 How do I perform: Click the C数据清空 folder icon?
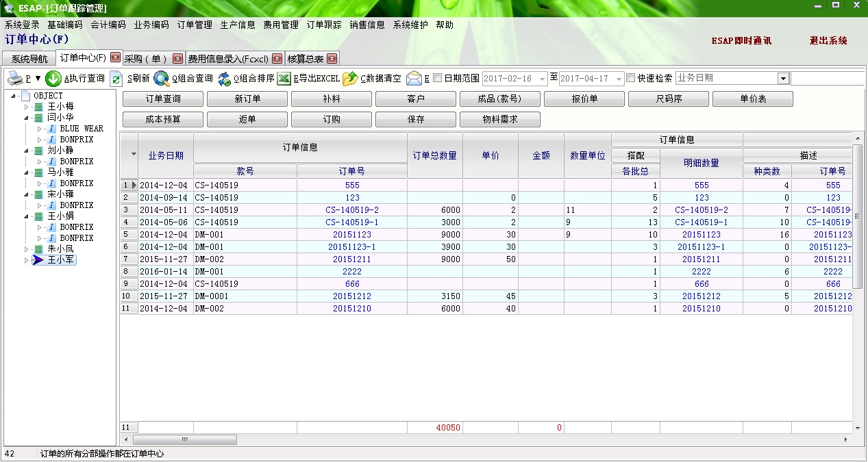(350, 79)
